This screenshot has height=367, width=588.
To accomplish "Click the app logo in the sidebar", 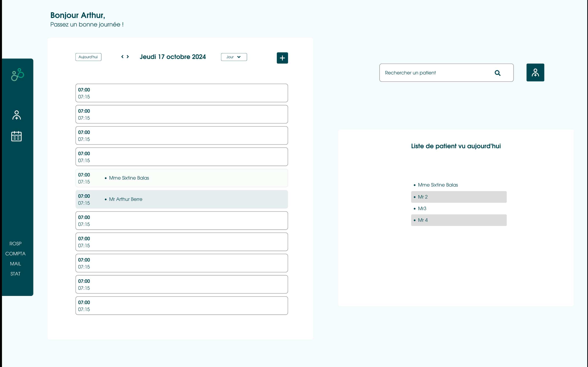I will click(18, 74).
